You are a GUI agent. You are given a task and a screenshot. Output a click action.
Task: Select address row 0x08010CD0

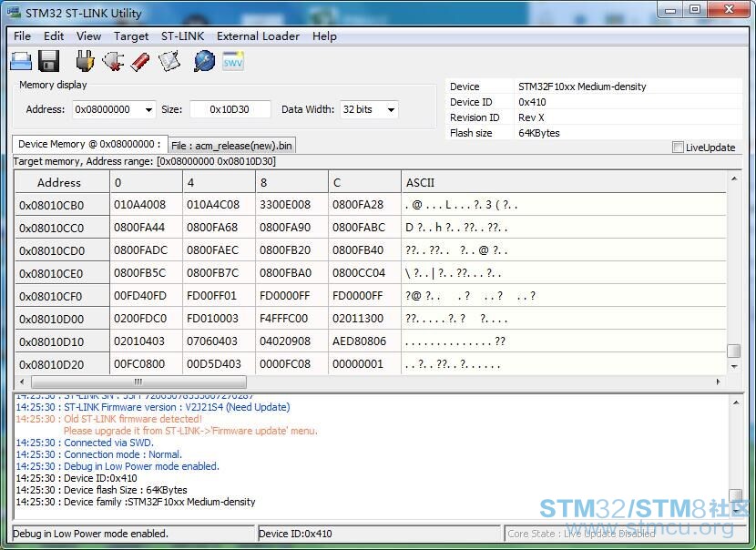(x=62, y=250)
